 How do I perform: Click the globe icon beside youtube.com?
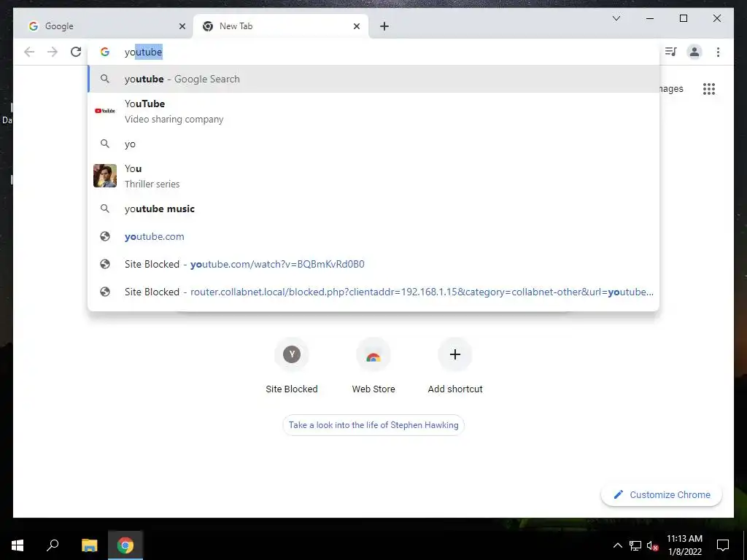105,236
